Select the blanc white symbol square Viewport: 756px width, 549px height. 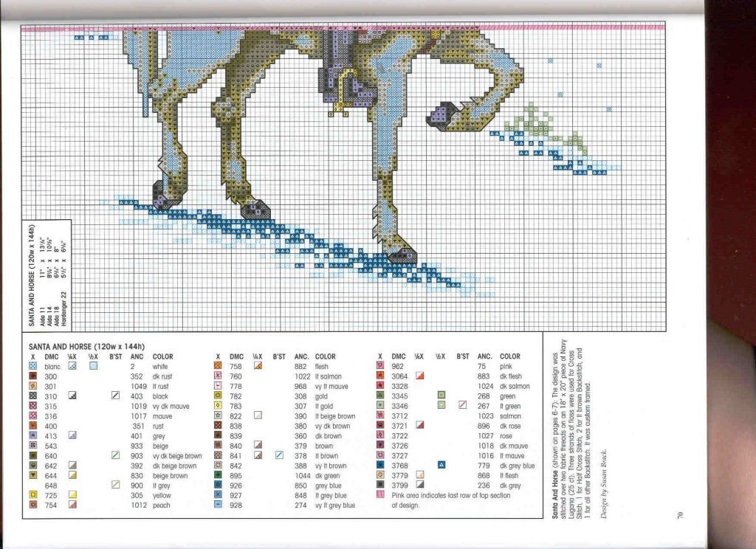32,367
